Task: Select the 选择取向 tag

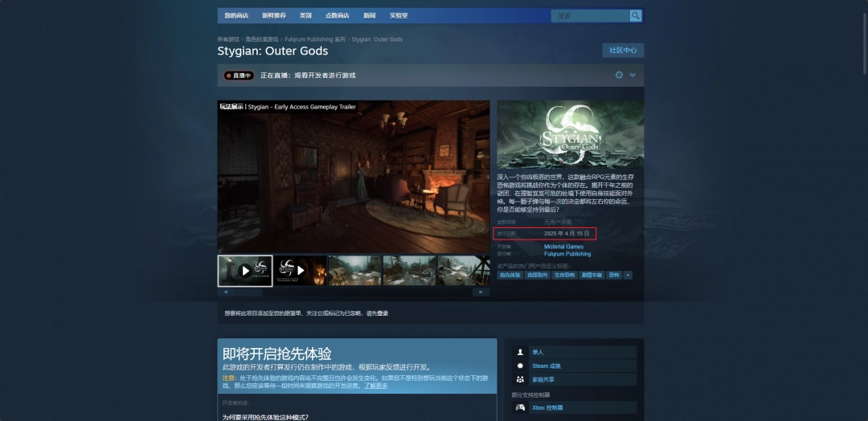Action: tap(537, 275)
